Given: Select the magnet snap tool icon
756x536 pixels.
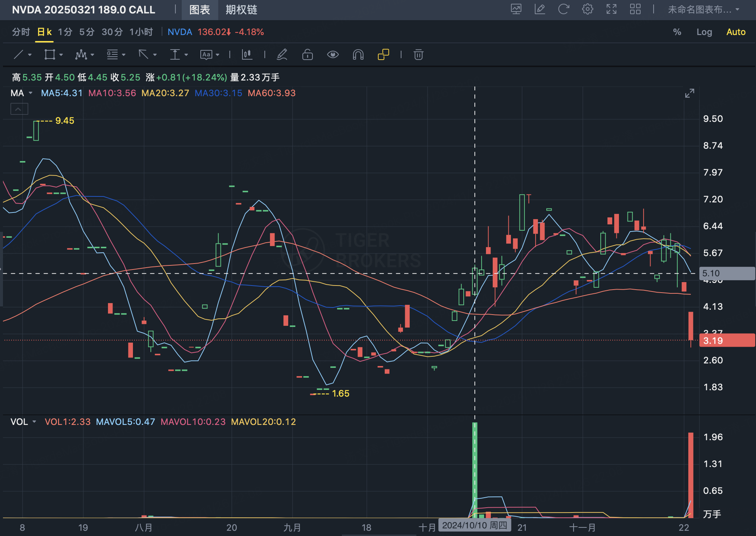Looking at the screenshot, I should (358, 55).
